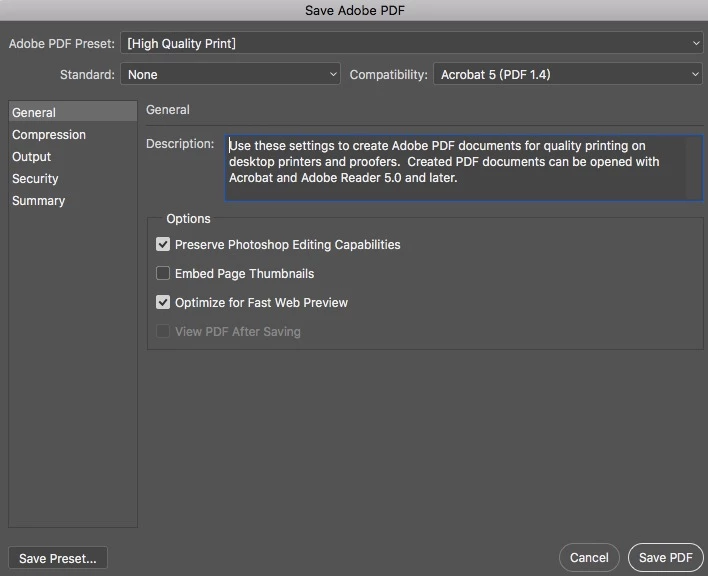Switch to the Compression section

click(73, 135)
